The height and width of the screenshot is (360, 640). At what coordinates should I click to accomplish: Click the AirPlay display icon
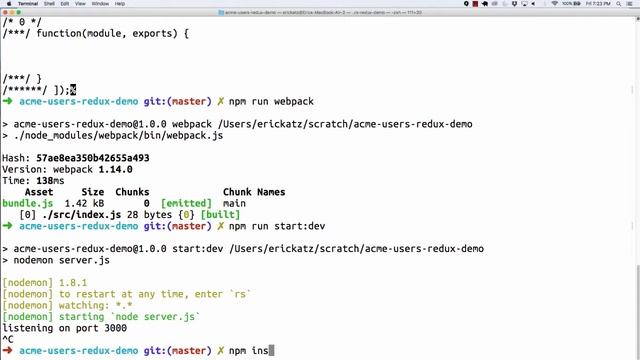click(524, 4)
